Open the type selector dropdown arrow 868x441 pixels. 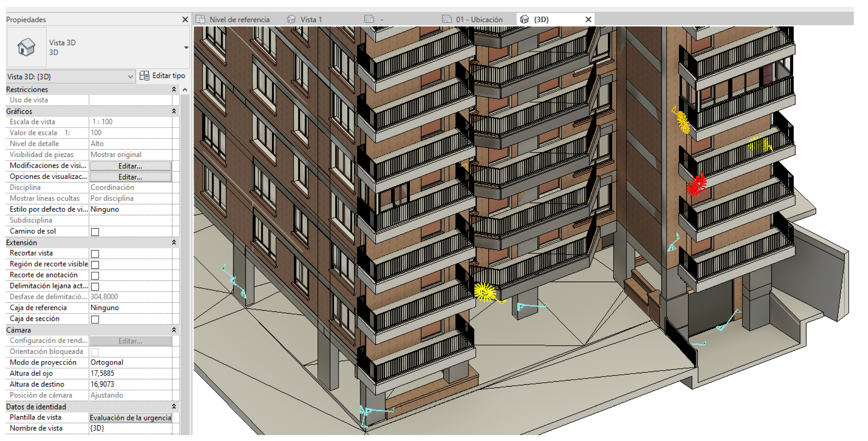coord(186,47)
